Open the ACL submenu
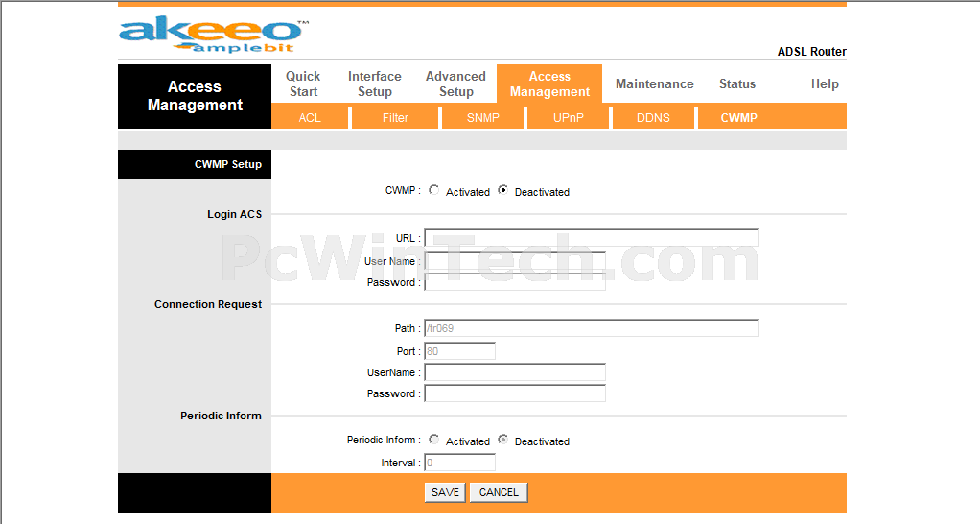The image size is (980, 524). [310, 117]
